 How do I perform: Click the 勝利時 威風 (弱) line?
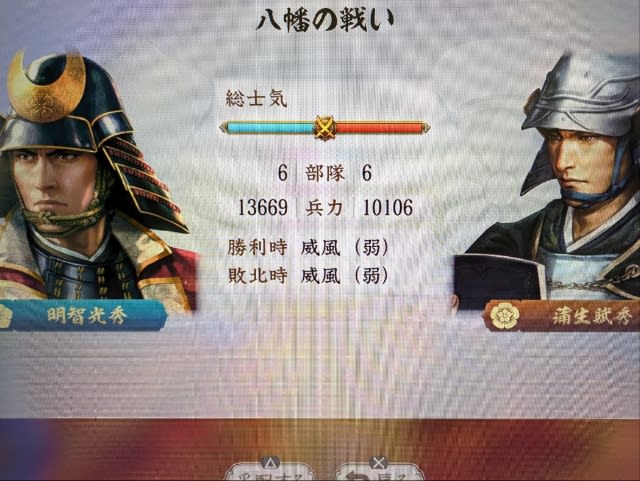(x=308, y=248)
